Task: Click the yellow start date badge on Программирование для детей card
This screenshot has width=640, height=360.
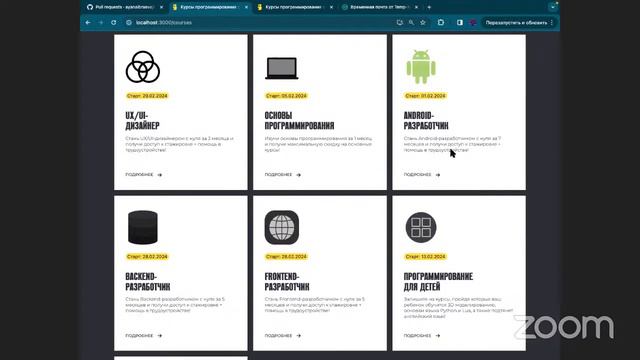Action: pos(425,257)
